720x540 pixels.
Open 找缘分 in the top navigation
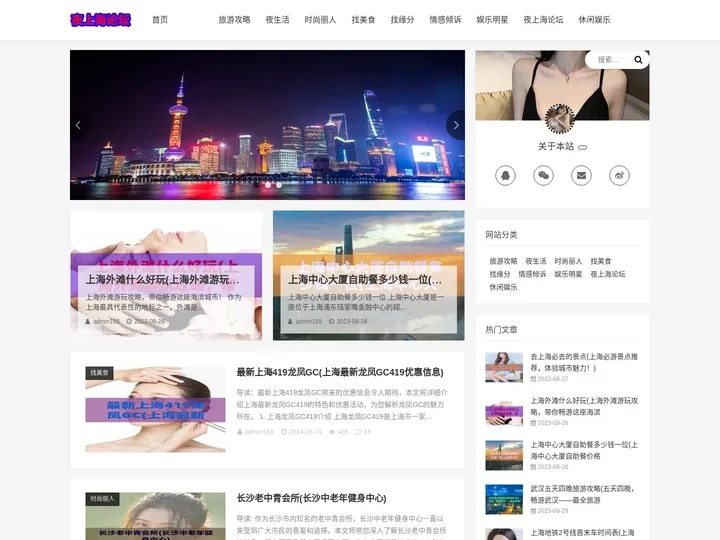click(x=402, y=20)
